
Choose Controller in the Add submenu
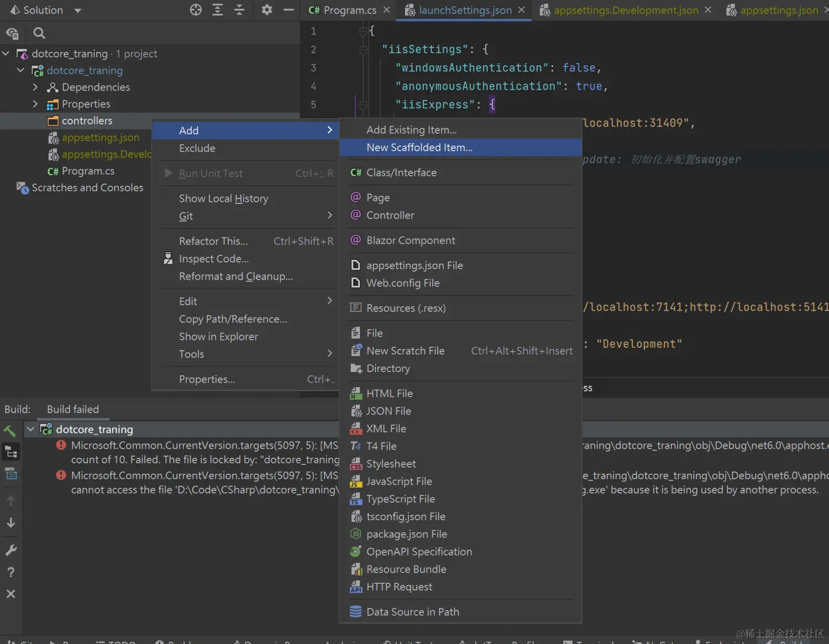point(390,215)
